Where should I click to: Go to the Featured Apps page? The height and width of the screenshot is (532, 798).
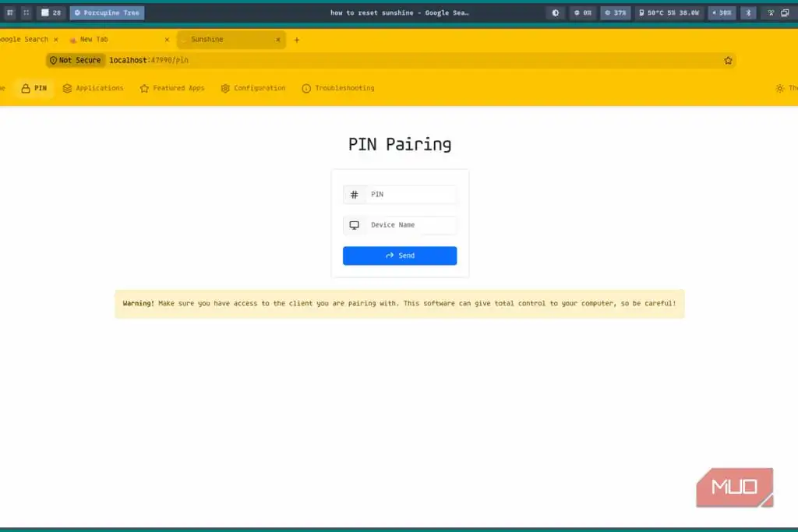point(172,88)
